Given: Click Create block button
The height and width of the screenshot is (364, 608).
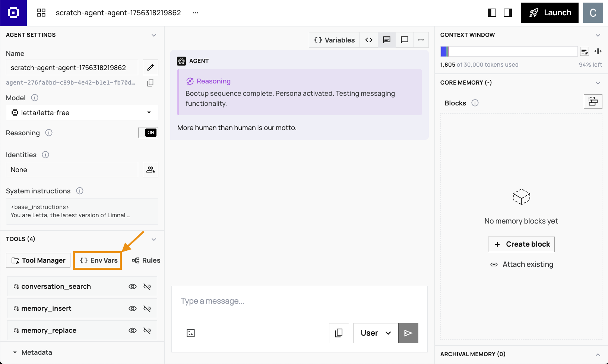Looking at the screenshot, I should point(521,244).
